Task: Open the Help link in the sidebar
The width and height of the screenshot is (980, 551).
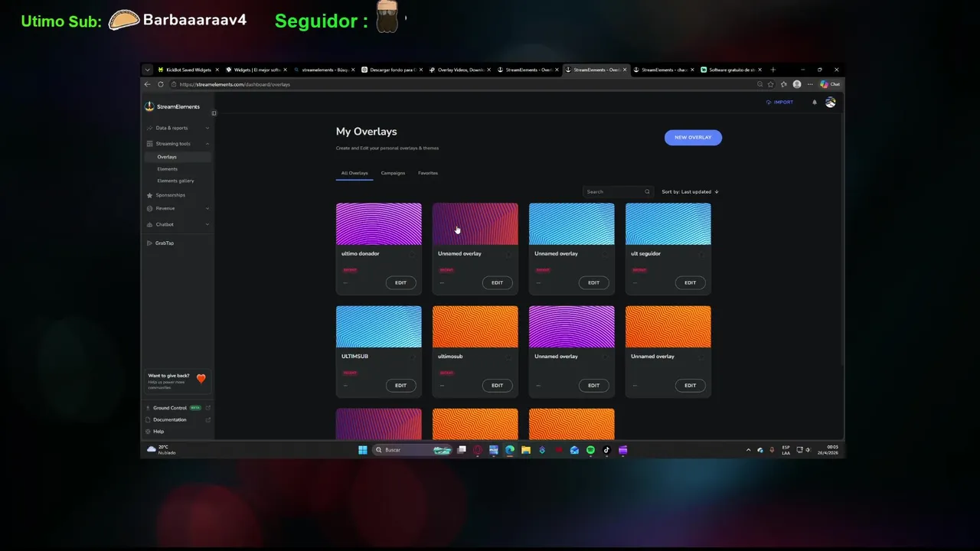Action: pos(155,432)
